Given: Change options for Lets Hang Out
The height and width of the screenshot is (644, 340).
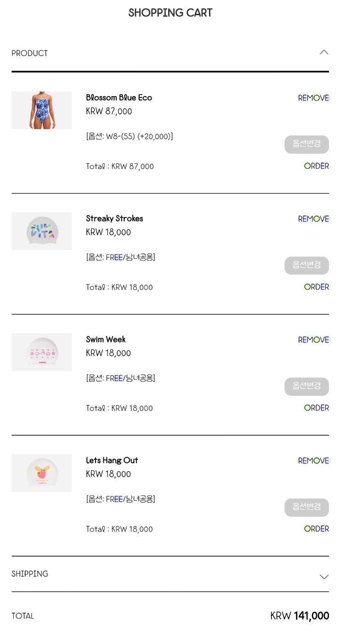Looking at the screenshot, I should (306, 507).
